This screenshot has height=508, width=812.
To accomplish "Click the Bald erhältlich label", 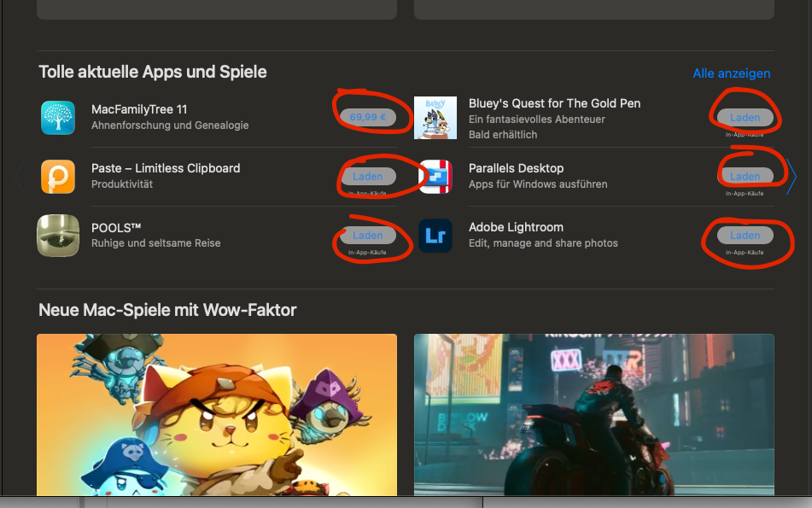I will (x=503, y=135).
